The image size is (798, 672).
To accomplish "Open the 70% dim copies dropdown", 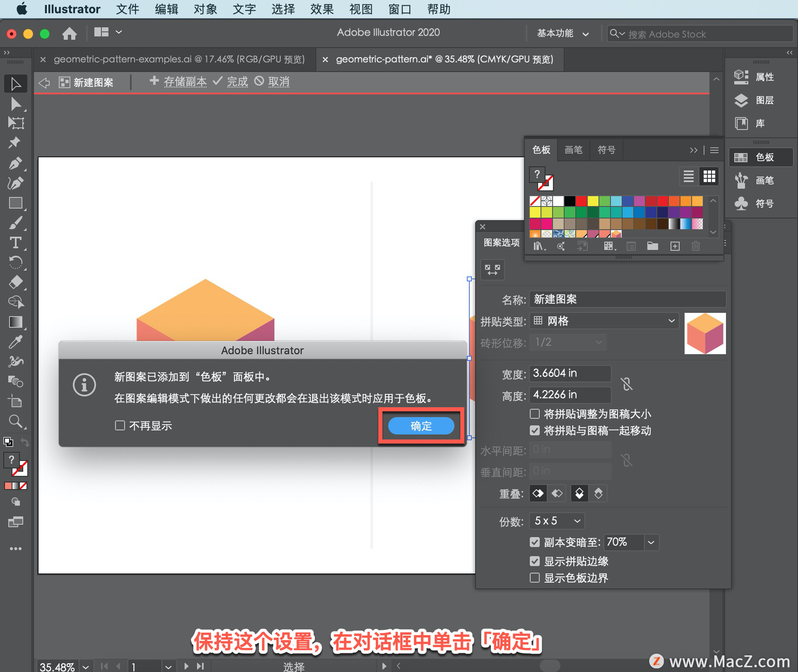I will pos(651,542).
